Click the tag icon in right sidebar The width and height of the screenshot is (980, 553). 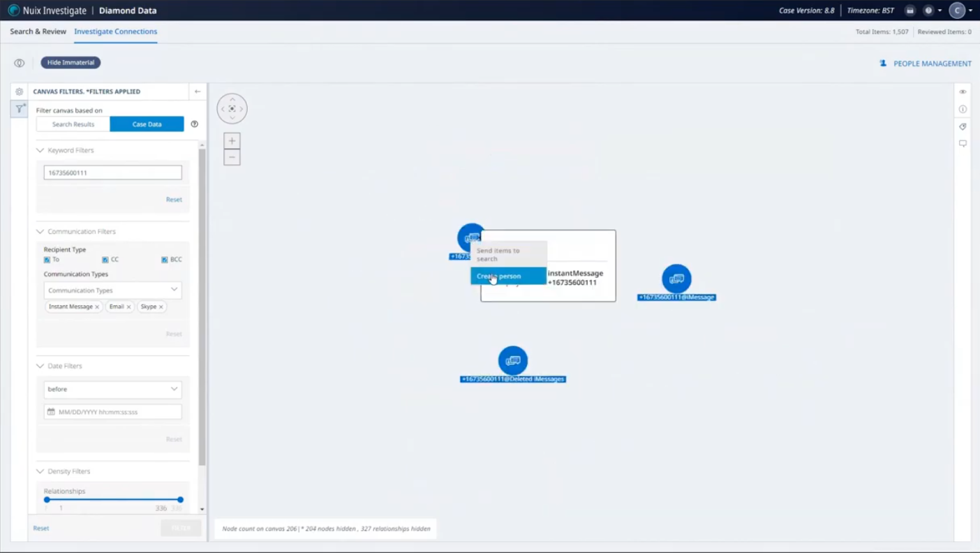coord(963,126)
